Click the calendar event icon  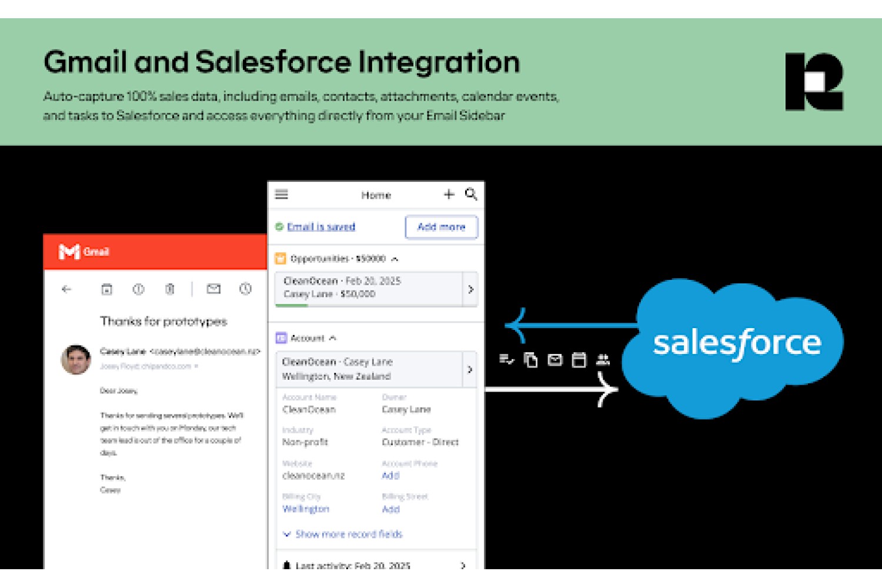click(x=579, y=359)
